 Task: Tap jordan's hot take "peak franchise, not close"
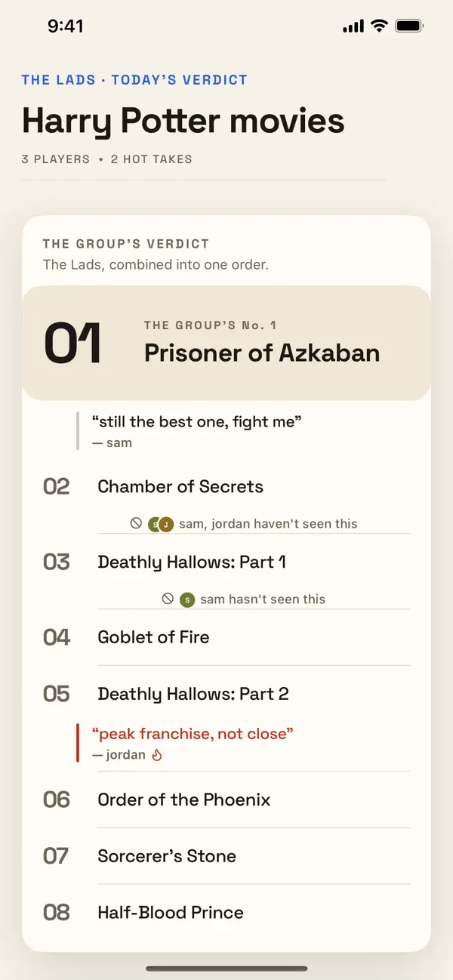click(x=193, y=733)
